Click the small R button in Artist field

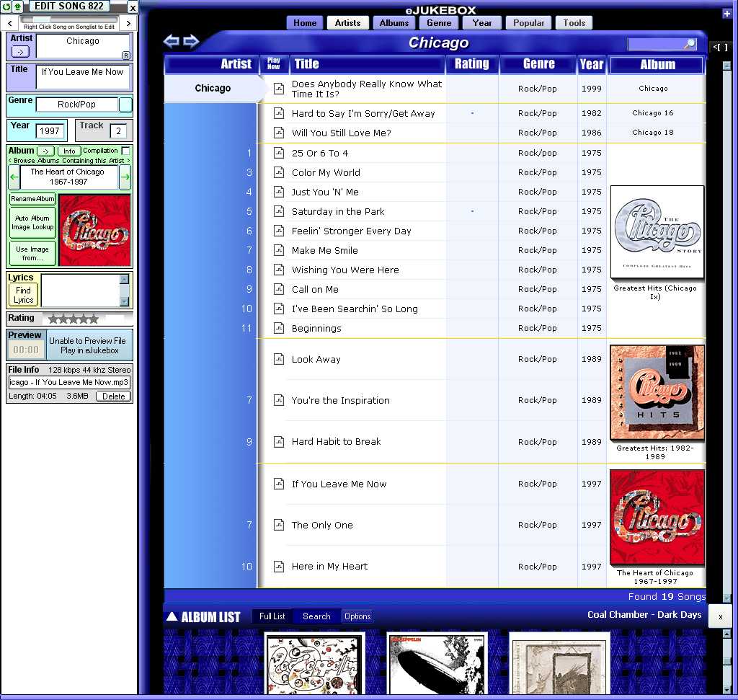pos(125,55)
